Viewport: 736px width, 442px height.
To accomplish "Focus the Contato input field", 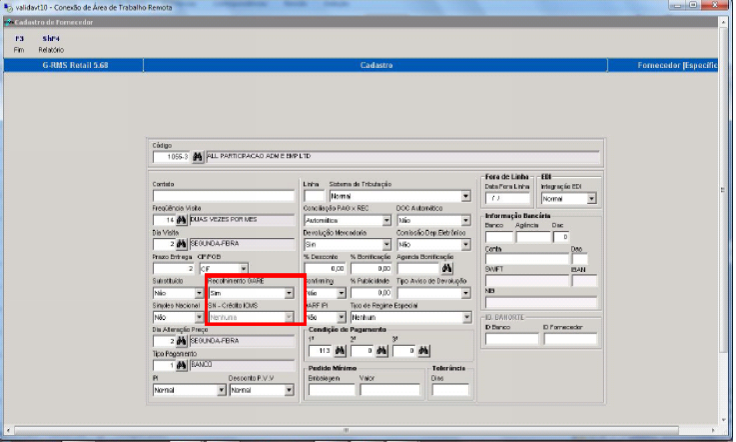I will [223, 196].
